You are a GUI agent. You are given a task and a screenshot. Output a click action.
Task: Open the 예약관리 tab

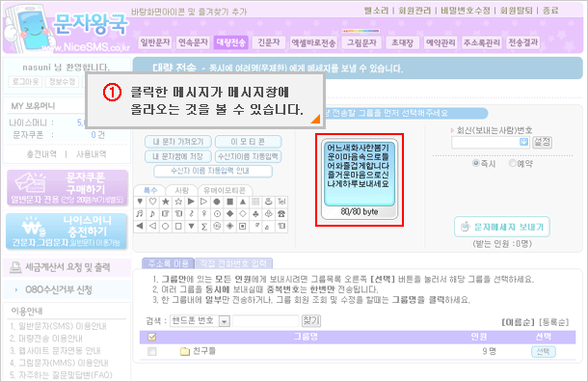tap(441, 42)
